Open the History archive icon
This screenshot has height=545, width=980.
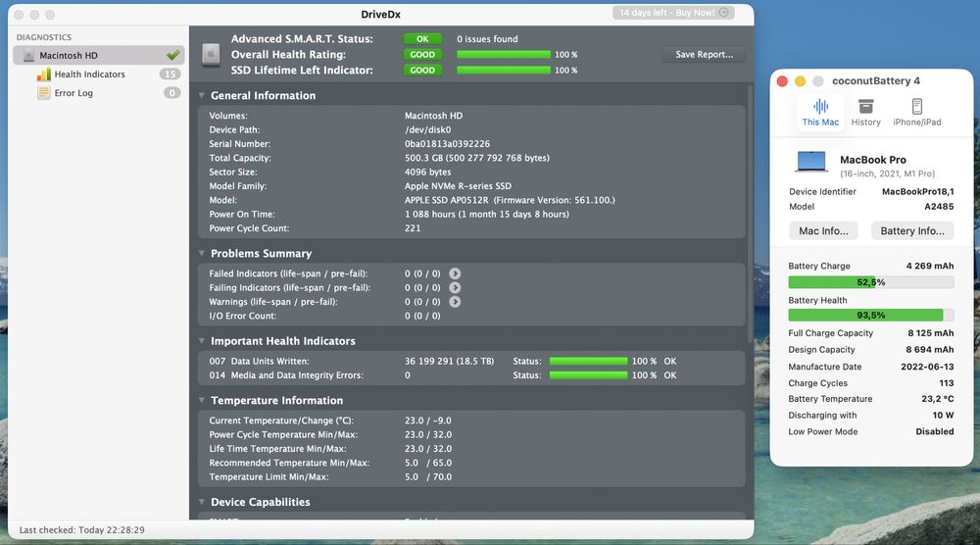[865, 106]
